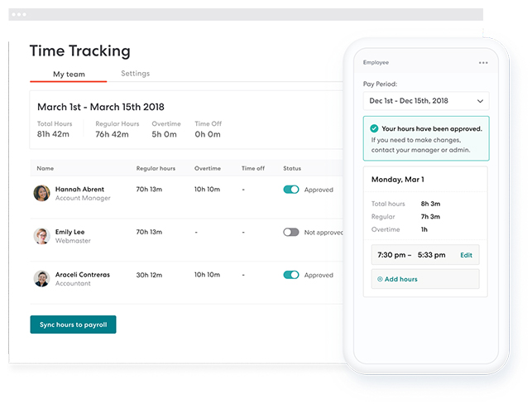Viewport: 532px width, 414px height.
Task: Open the Settings tab
Action: [x=135, y=74]
